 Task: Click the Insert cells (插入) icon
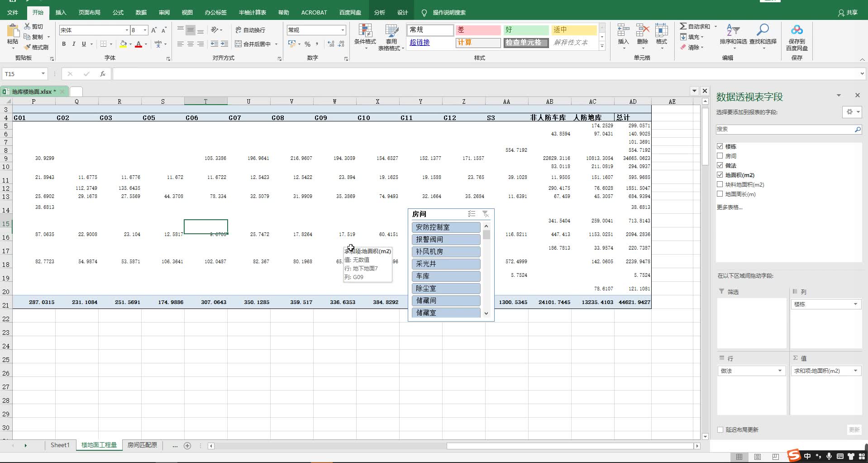624,30
